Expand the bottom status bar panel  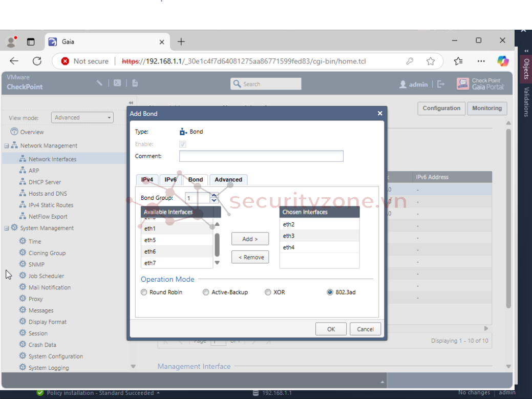382,382
